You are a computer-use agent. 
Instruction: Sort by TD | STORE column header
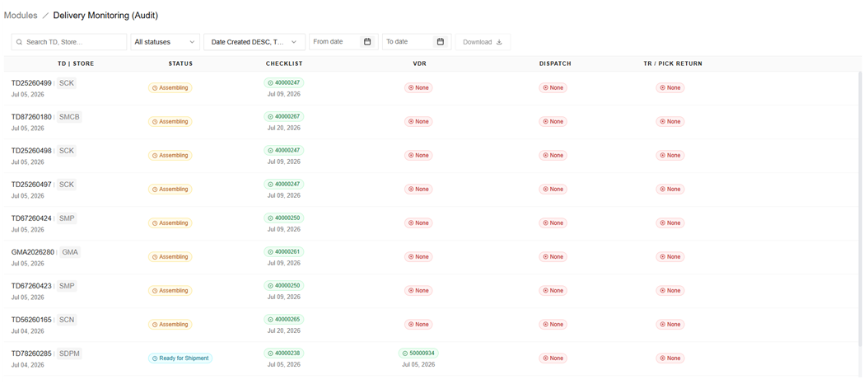pyautogui.click(x=76, y=63)
